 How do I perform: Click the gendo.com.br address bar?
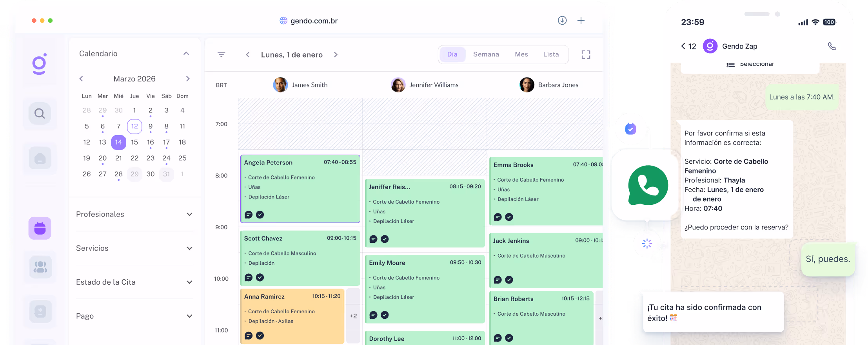[309, 21]
